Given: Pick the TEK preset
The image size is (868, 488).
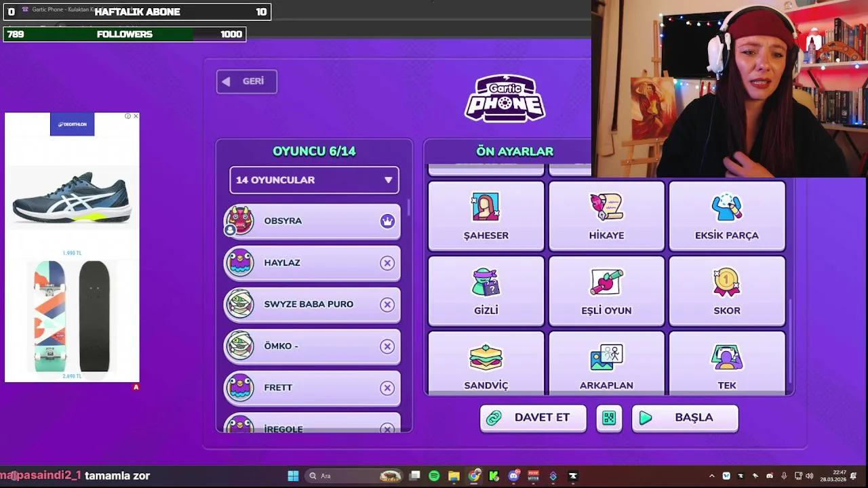Looking at the screenshot, I should click(x=727, y=363).
